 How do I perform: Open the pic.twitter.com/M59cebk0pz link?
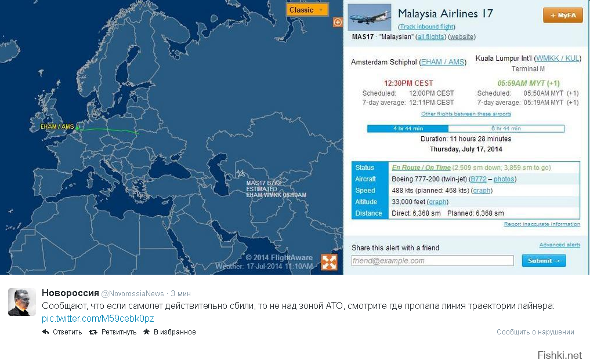98,319
